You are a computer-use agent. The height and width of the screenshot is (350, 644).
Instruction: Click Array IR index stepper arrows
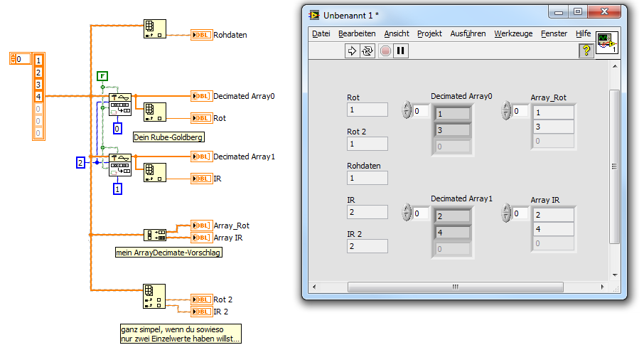(506, 213)
